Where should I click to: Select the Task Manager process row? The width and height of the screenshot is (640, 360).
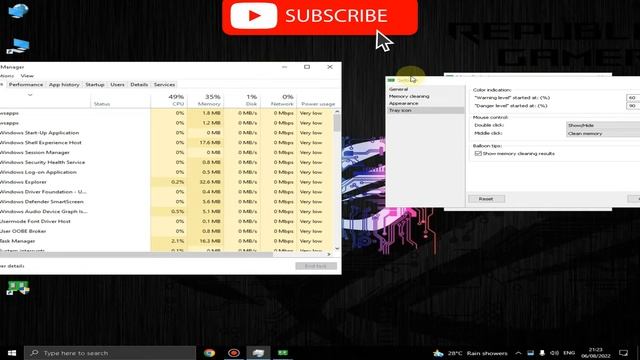(167, 241)
